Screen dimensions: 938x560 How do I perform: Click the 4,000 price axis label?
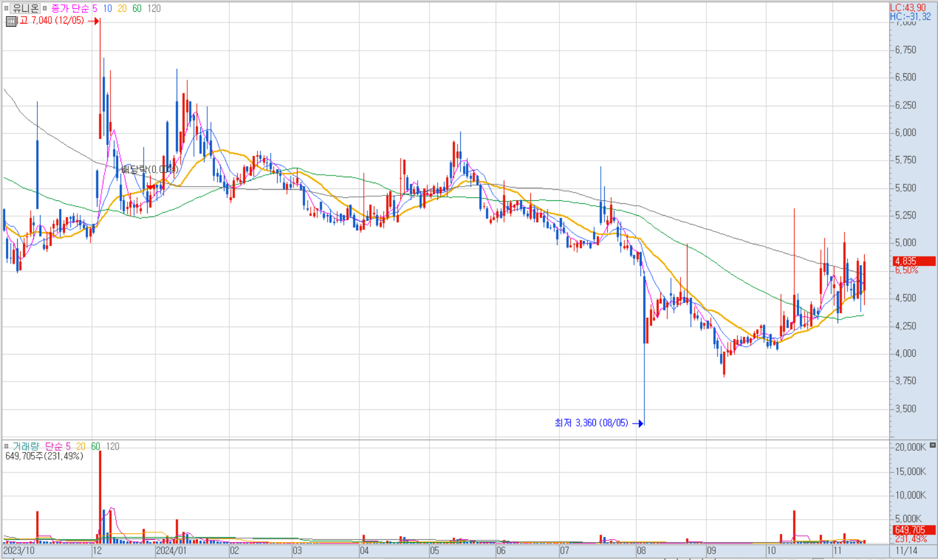(906, 353)
